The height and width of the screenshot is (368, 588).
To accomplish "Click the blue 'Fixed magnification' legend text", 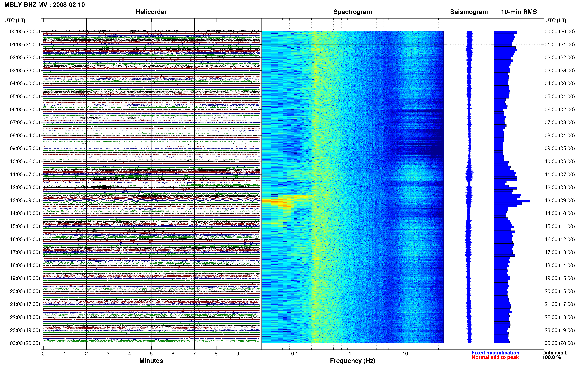I will tap(495, 353).
